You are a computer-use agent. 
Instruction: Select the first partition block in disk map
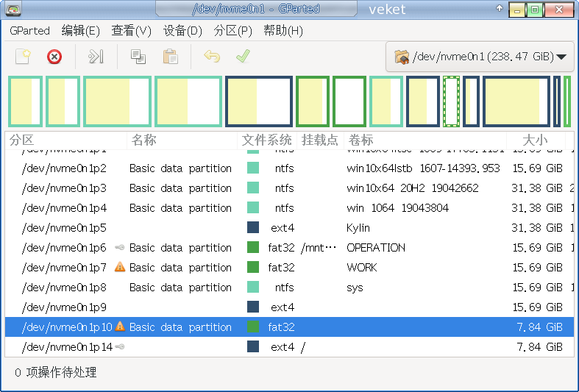pyautogui.click(x=24, y=101)
